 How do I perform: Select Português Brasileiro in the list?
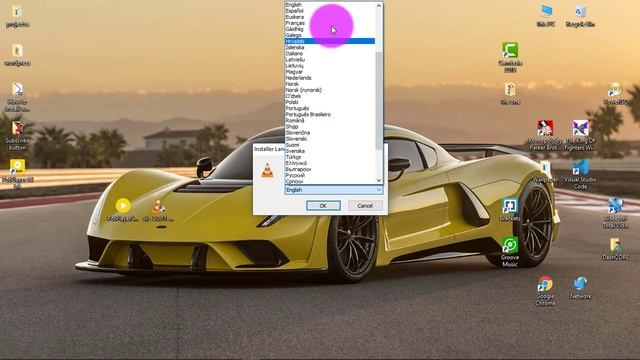pyautogui.click(x=330, y=115)
